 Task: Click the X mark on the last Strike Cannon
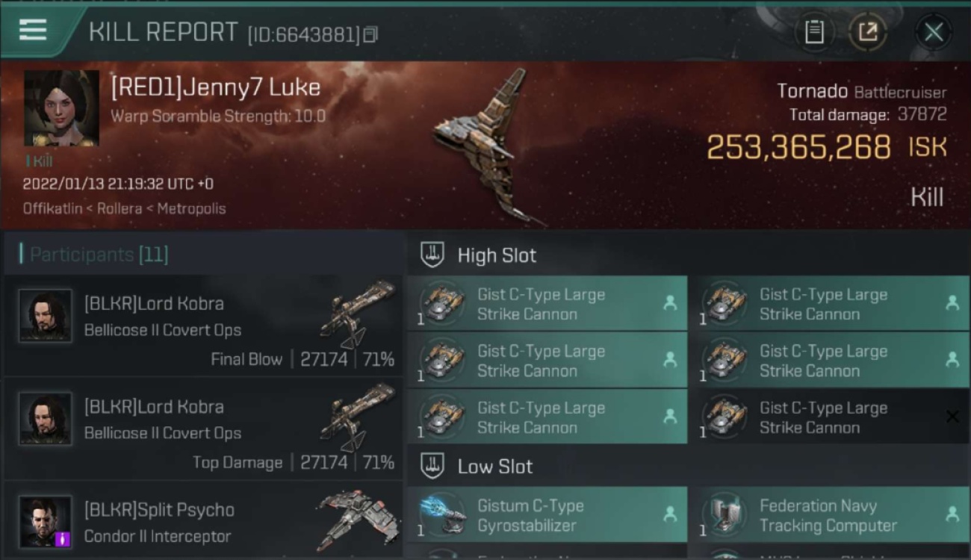tap(952, 417)
